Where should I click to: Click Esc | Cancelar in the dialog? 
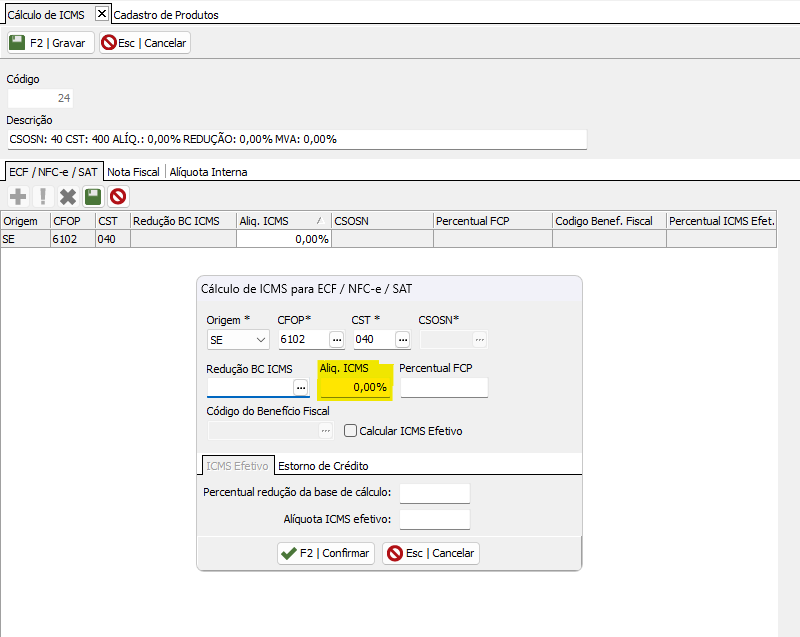(x=431, y=553)
